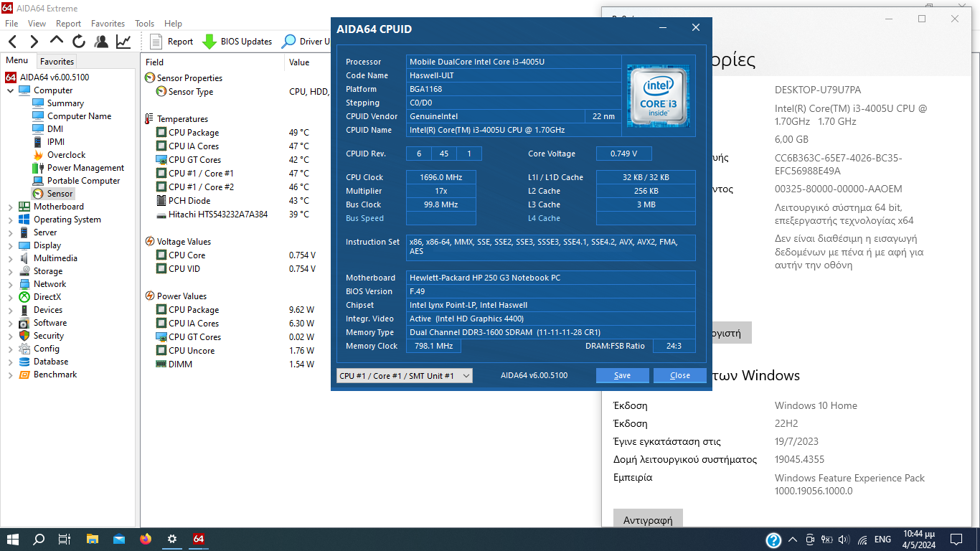Image resolution: width=980 pixels, height=551 pixels.
Task: Open the graph chart toolbar icon
Action: point(123,42)
